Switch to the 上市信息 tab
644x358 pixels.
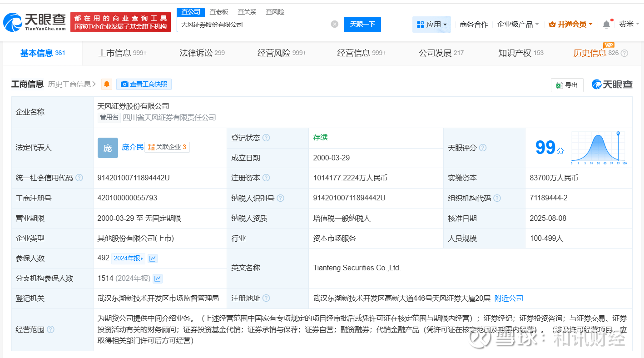click(x=123, y=53)
